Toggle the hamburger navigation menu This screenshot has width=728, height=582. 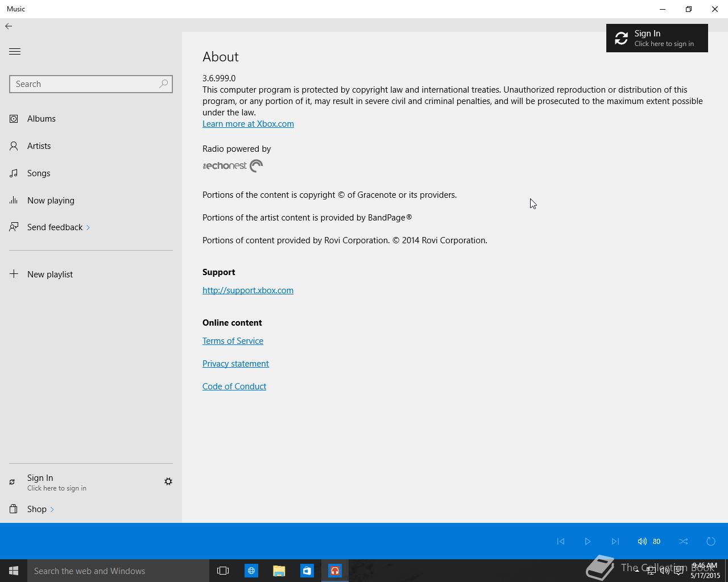pos(15,51)
